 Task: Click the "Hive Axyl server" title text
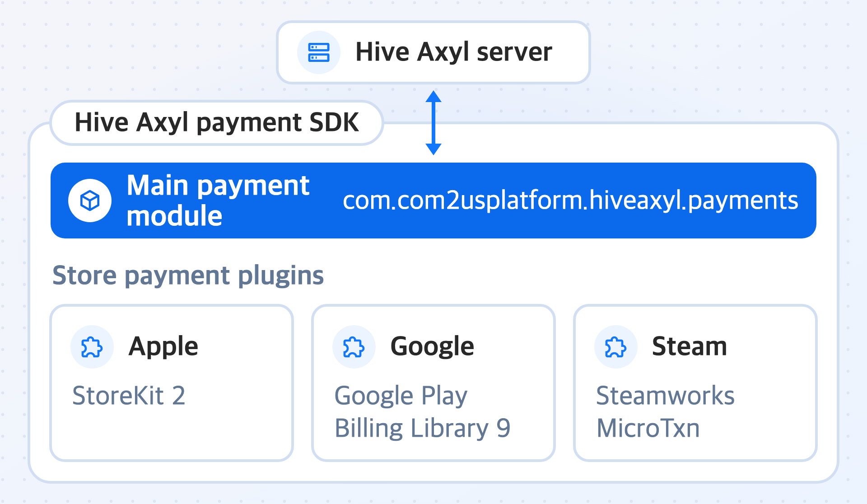(454, 52)
